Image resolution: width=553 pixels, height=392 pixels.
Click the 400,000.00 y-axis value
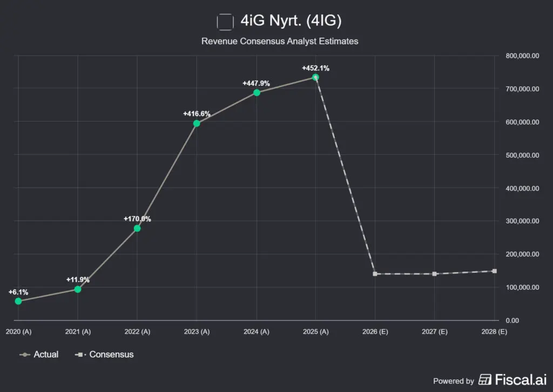pyautogui.click(x=522, y=188)
